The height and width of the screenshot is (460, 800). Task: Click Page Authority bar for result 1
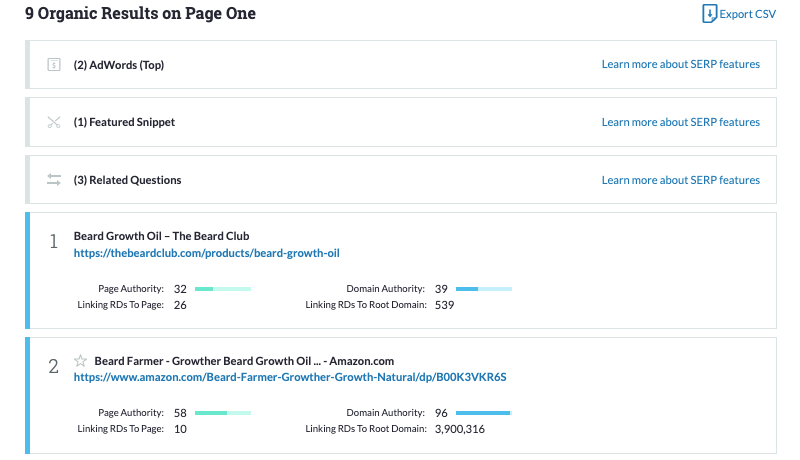coord(222,289)
